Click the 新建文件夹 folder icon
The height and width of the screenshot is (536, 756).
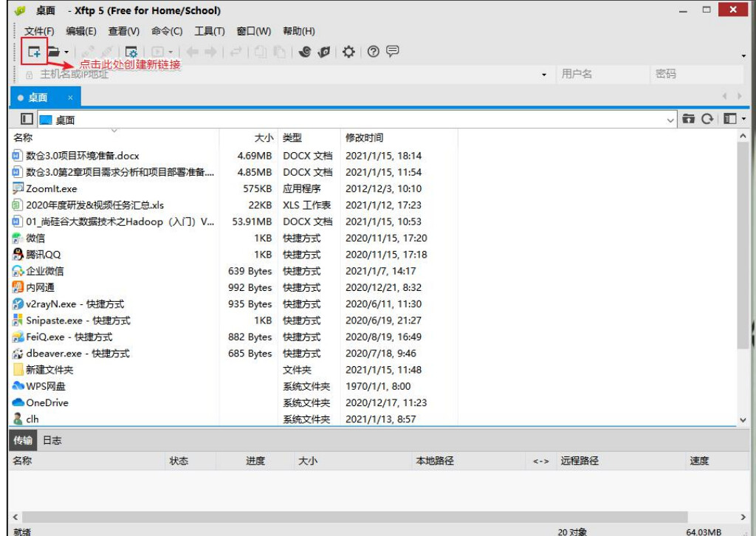pyautogui.click(x=18, y=370)
